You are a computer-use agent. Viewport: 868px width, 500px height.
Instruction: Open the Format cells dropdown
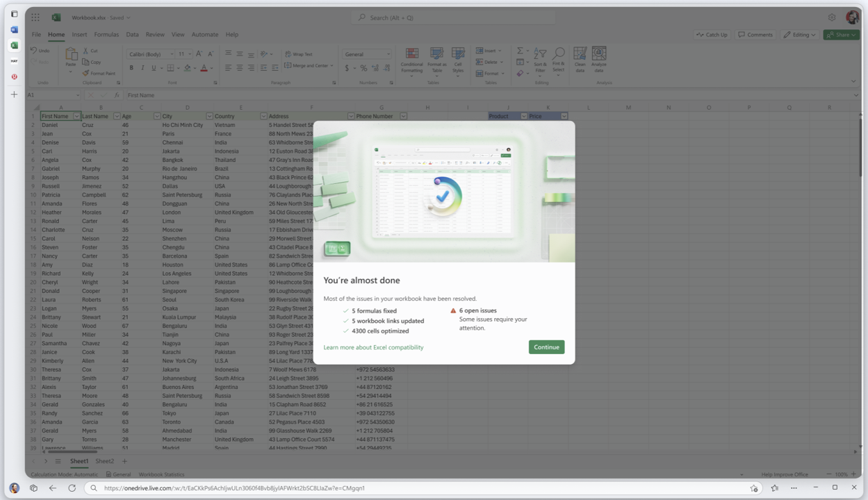(490, 73)
